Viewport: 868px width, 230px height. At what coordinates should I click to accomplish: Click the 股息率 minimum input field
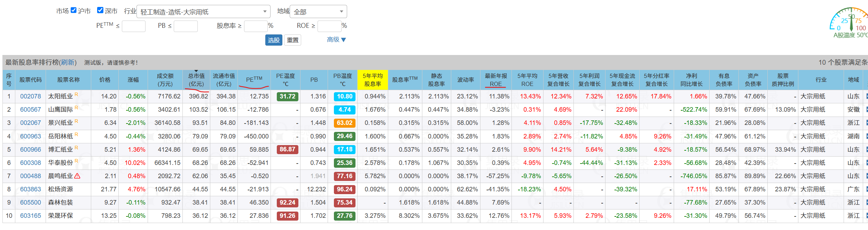click(x=256, y=26)
